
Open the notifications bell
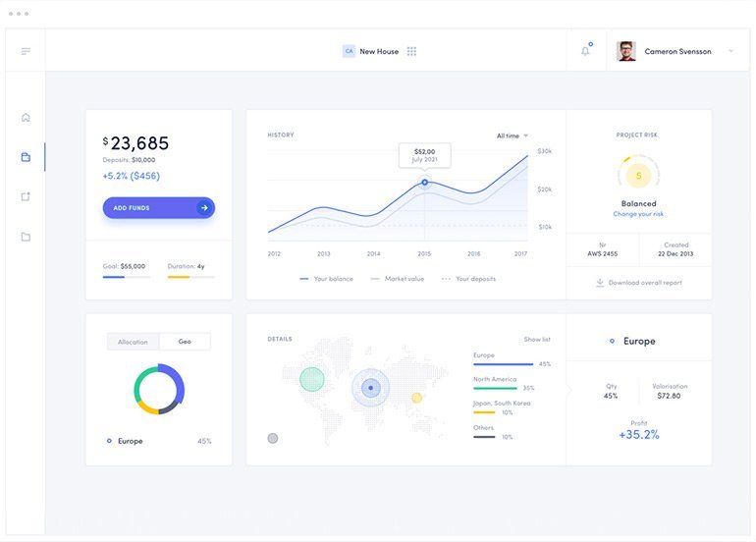pos(586,51)
